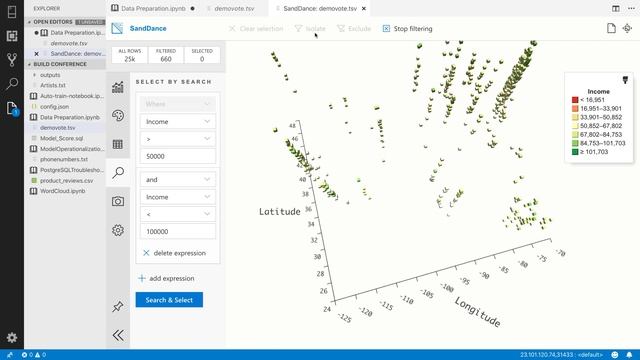Open Model_Score.sql in explorer
Image resolution: width=640 pixels, height=360 pixels.
point(61,138)
